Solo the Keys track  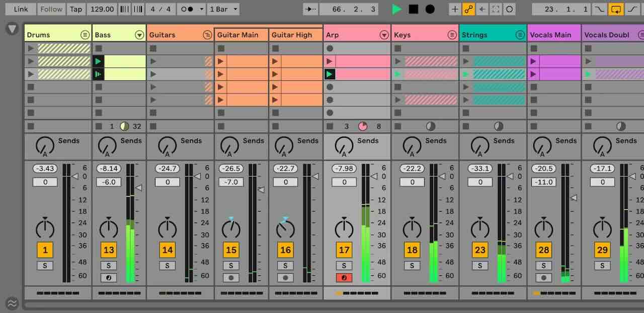tap(412, 266)
